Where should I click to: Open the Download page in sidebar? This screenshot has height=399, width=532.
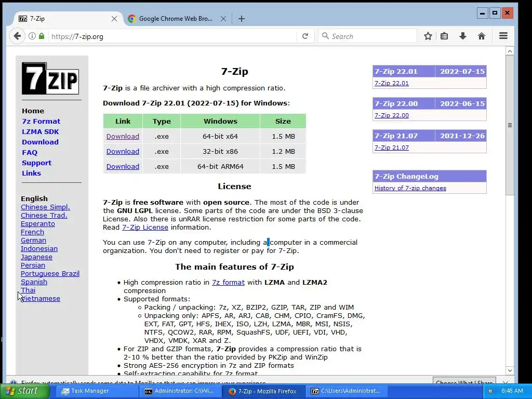point(40,142)
